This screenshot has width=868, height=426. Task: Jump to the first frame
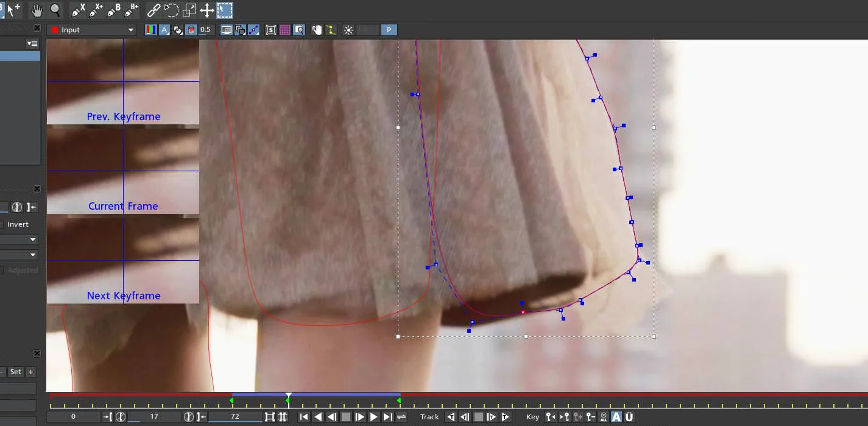pos(304,417)
